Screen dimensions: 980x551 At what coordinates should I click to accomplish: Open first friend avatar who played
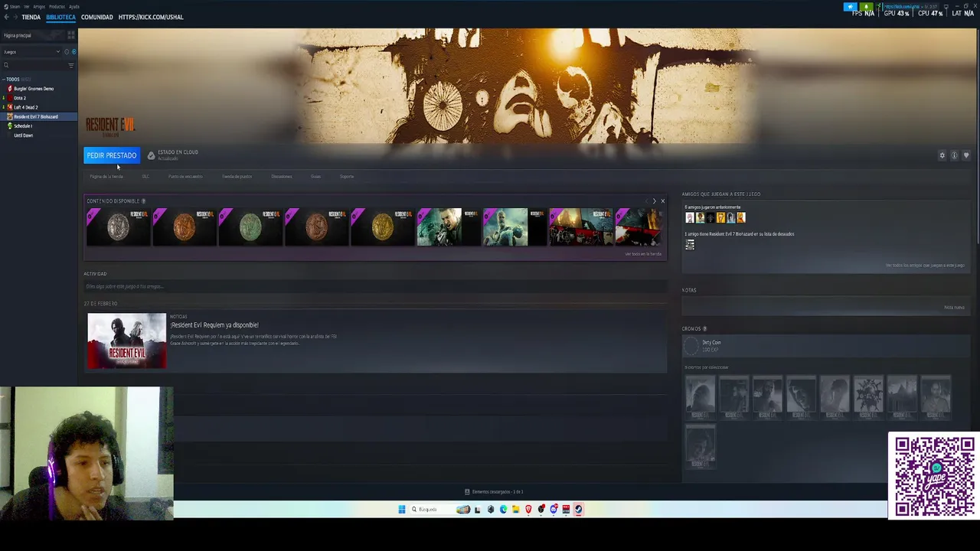coord(690,218)
